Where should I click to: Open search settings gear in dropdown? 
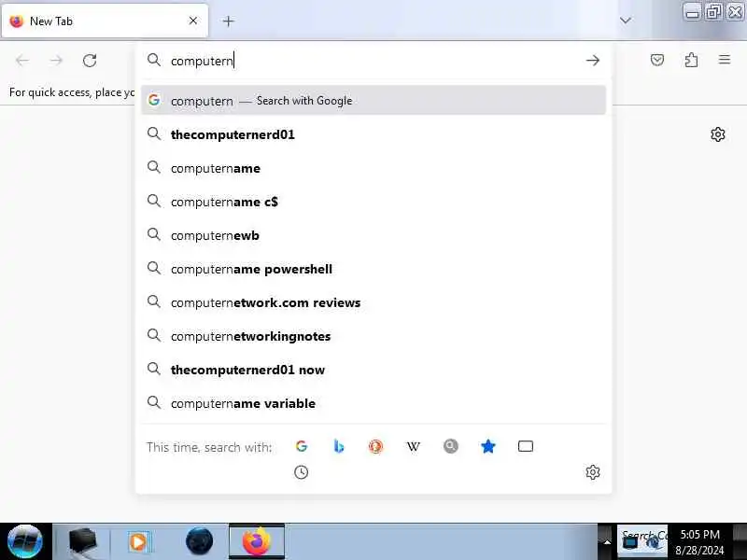593,472
